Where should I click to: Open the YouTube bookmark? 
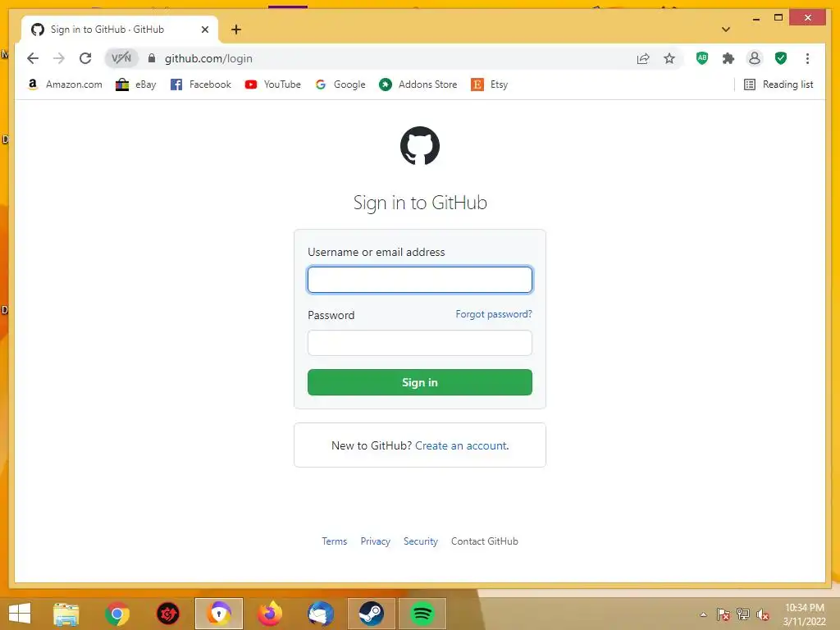tap(272, 84)
